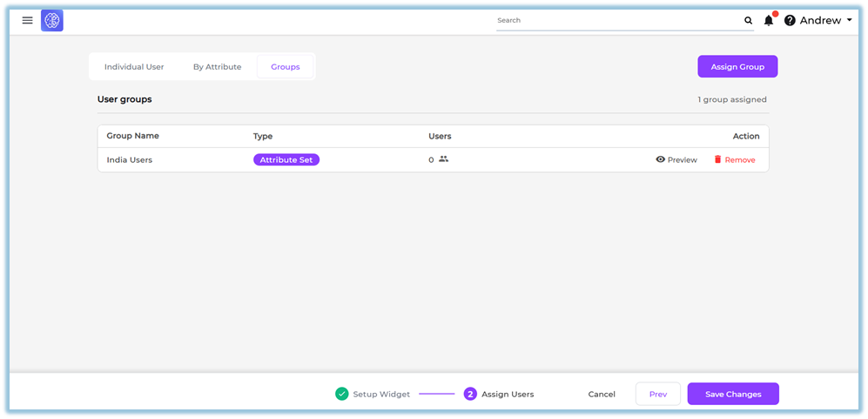This screenshot has height=419, width=868.
Task: Focus the Search input field
Action: point(618,20)
